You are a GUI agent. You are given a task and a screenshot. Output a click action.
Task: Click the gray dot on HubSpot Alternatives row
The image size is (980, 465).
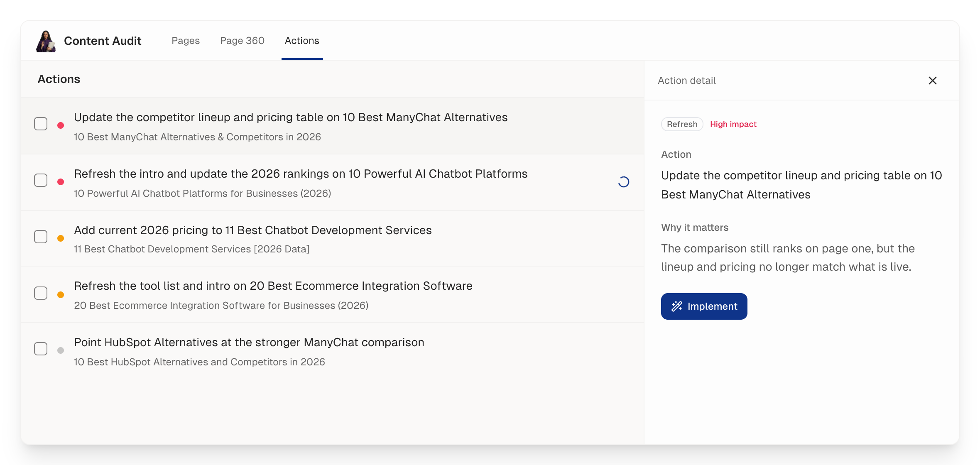61,350
